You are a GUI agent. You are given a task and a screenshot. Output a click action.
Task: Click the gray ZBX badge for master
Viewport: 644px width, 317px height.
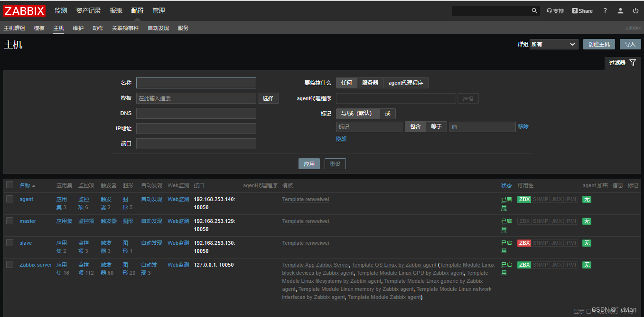pos(524,221)
